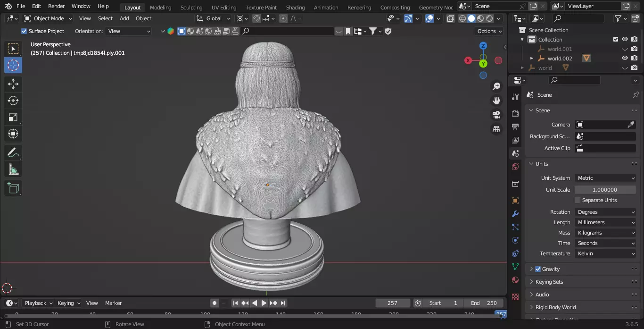The height and width of the screenshot is (329, 644).
Task: Disable the Gravity checkbox
Action: pos(538,269)
